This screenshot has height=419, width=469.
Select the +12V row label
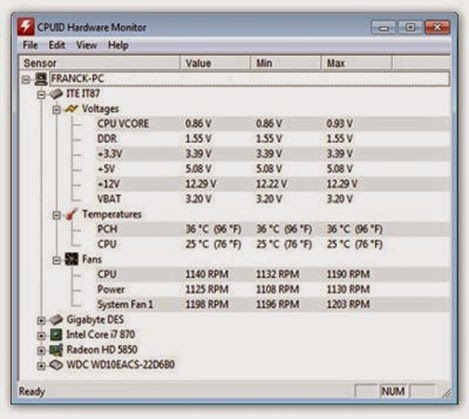[x=109, y=184]
